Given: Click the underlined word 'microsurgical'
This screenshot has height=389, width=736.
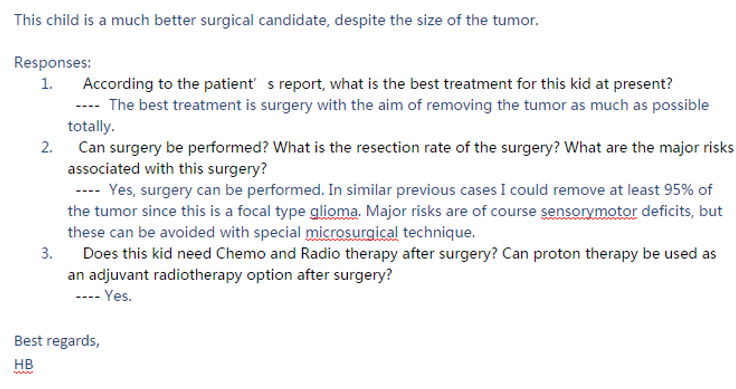Looking at the screenshot, I should [352, 233].
